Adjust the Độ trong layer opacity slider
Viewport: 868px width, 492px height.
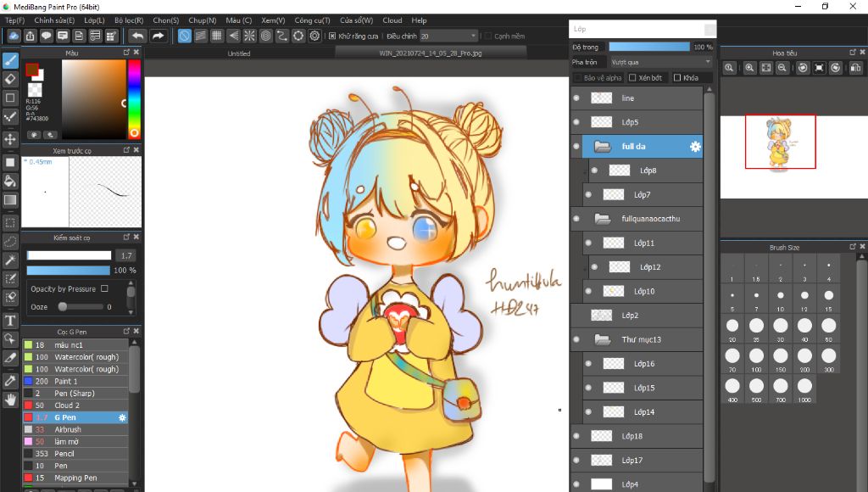click(648, 48)
